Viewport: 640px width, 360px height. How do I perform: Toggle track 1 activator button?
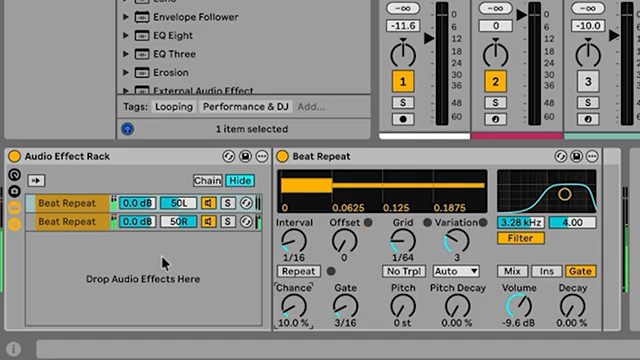(403, 82)
